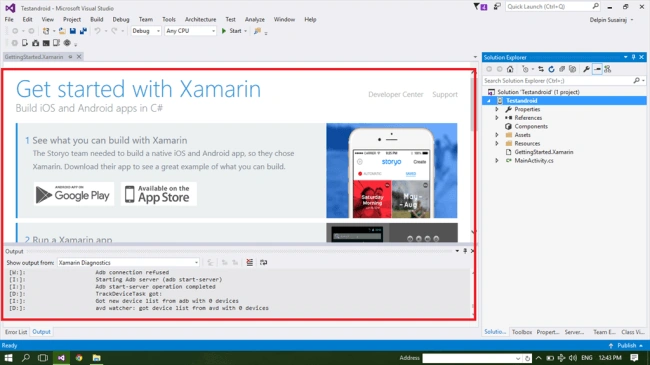Open the Architecture menu
The image size is (650, 365).
tap(200, 19)
